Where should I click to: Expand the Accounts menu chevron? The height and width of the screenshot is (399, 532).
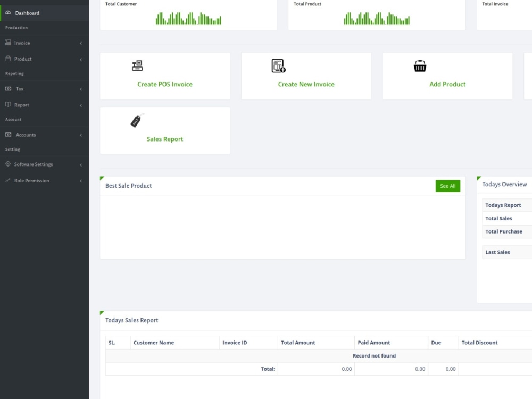point(81,135)
